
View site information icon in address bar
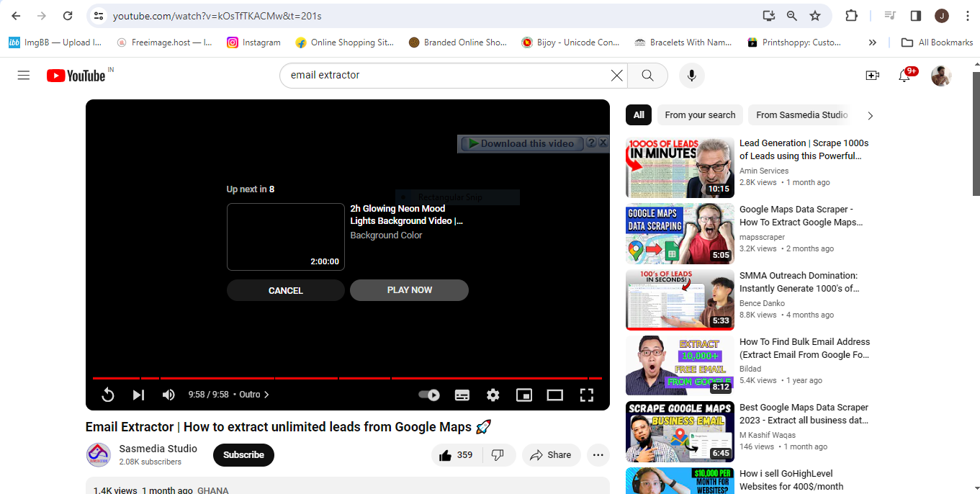pos(99,16)
